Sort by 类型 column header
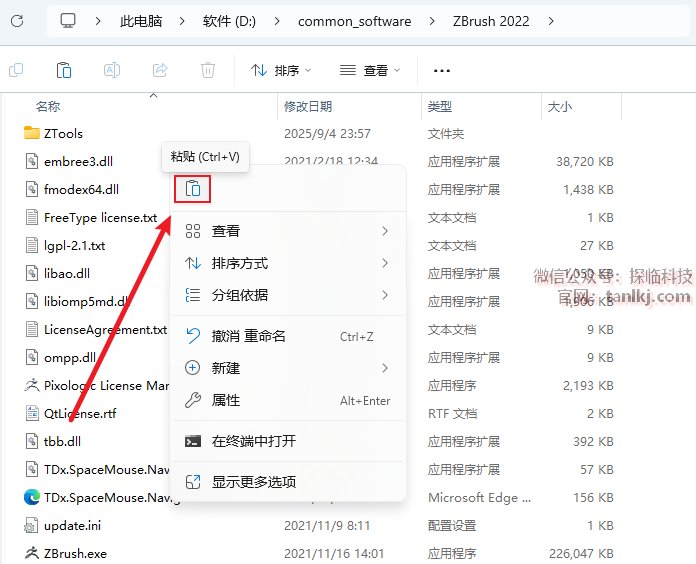Viewport: 696px width, 564px height. [x=440, y=106]
